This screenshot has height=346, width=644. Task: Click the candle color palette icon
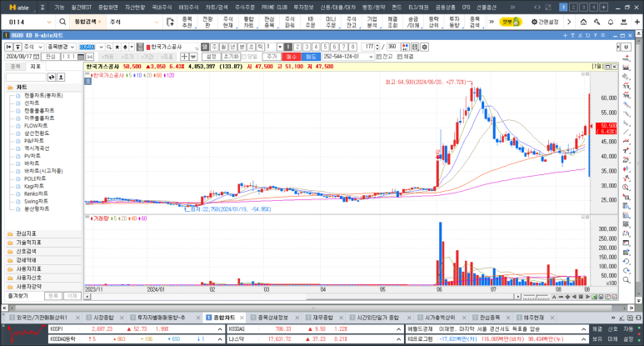[x=405, y=48]
